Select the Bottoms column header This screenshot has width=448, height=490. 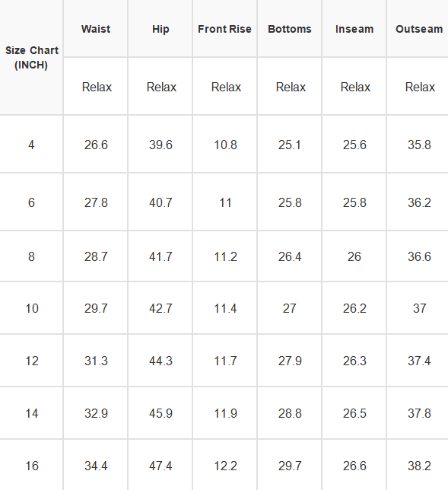tap(290, 29)
